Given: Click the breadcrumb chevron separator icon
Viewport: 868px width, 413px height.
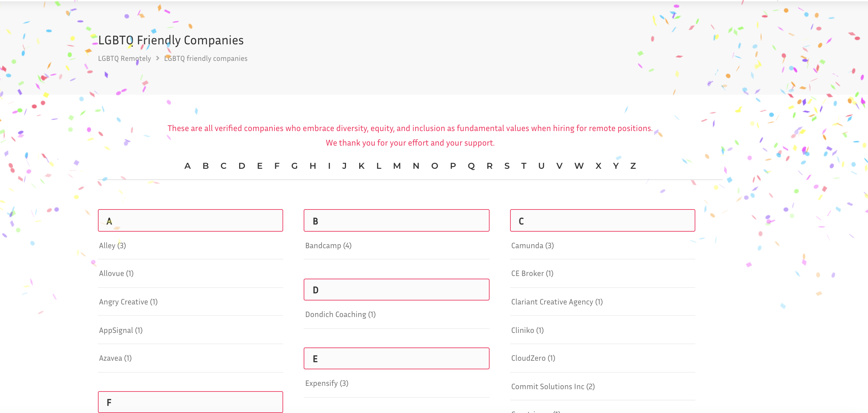Looking at the screenshot, I should [157, 58].
